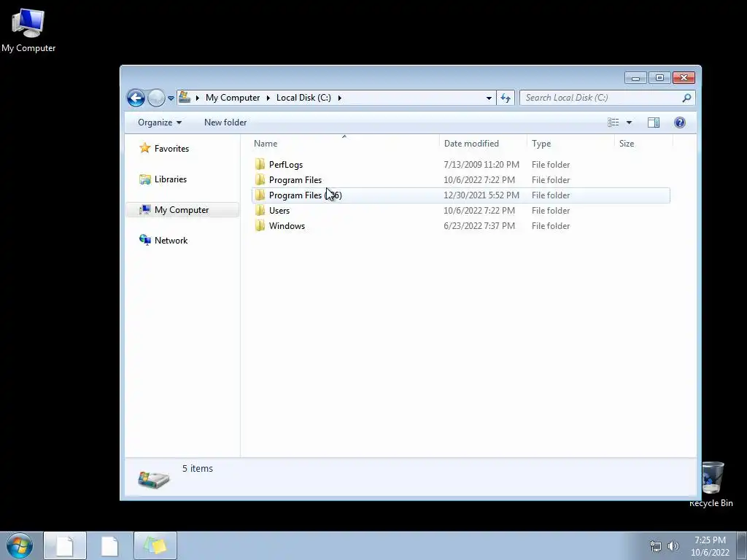Click the Windows folder icon

(x=260, y=225)
